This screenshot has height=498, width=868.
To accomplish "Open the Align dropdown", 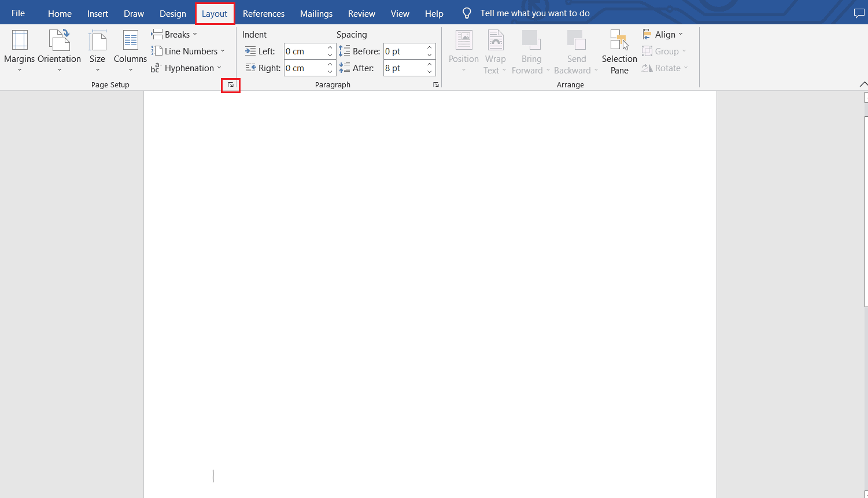I will tap(663, 34).
